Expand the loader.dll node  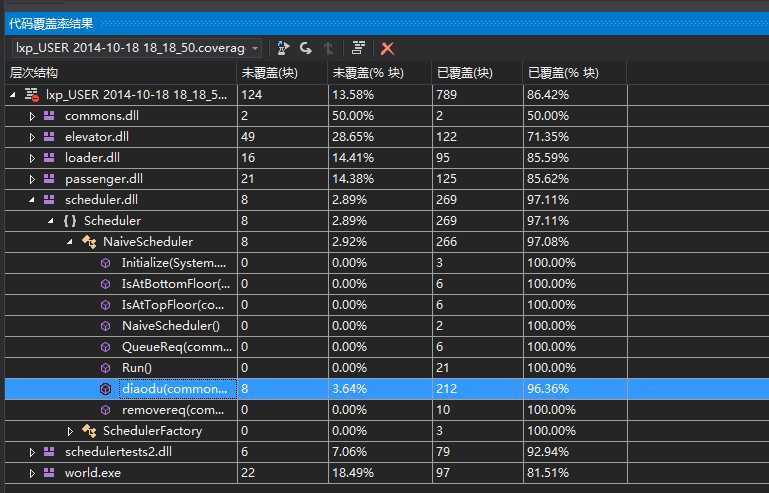[x=32, y=158]
